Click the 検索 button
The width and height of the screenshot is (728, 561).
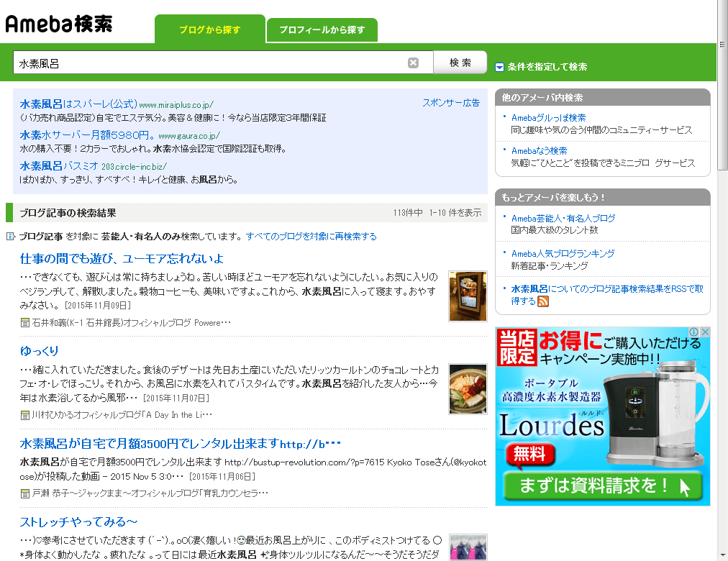coord(460,63)
